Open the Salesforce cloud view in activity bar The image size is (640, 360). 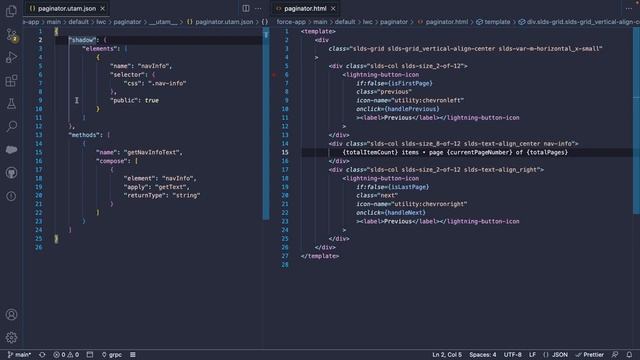click(x=11, y=149)
